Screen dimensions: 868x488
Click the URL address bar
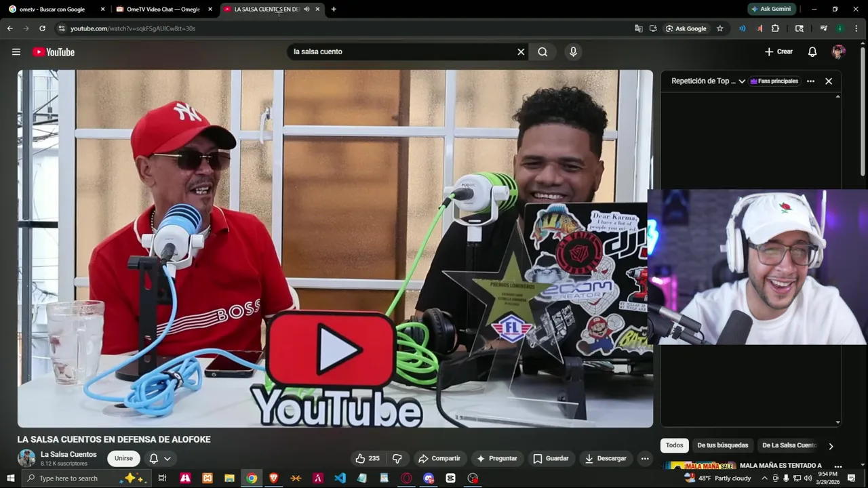tap(346, 28)
